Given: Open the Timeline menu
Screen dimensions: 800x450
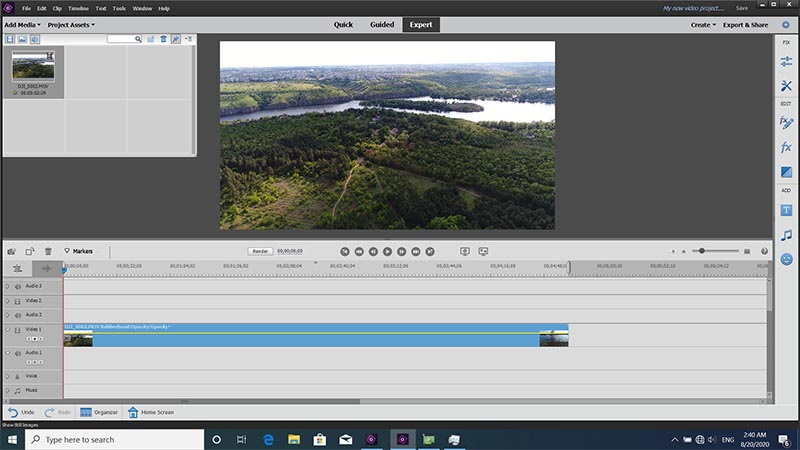Looking at the screenshot, I should [x=79, y=8].
